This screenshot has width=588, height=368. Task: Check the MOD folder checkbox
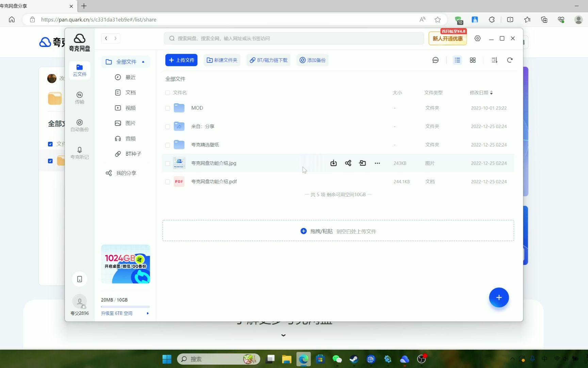167,108
